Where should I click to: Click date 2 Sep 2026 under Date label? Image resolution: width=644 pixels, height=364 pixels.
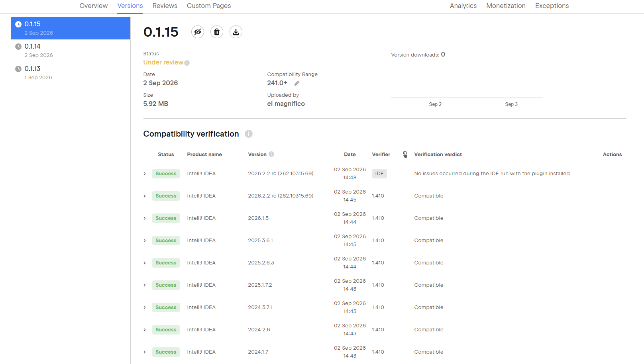(x=161, y=83)
